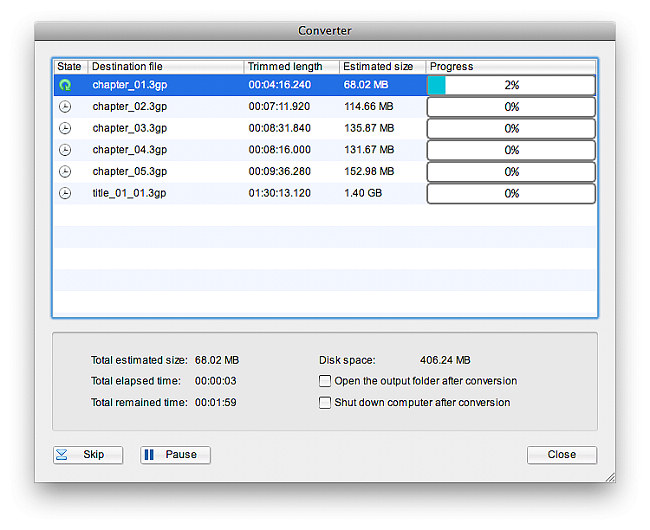Viewport: 650px width, 530px height.
Task: Sort by Destination file column header
Action: (x=166, y=67)
